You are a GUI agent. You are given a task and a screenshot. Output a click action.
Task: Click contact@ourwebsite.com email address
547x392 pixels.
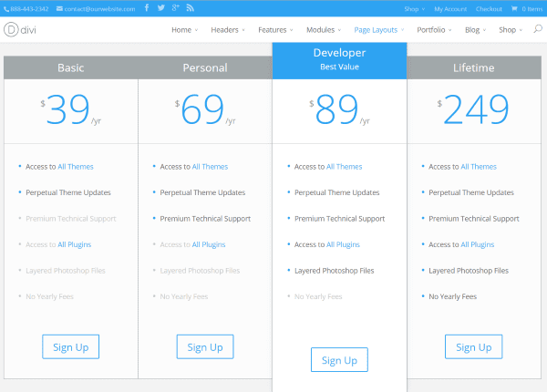point(99,9)
